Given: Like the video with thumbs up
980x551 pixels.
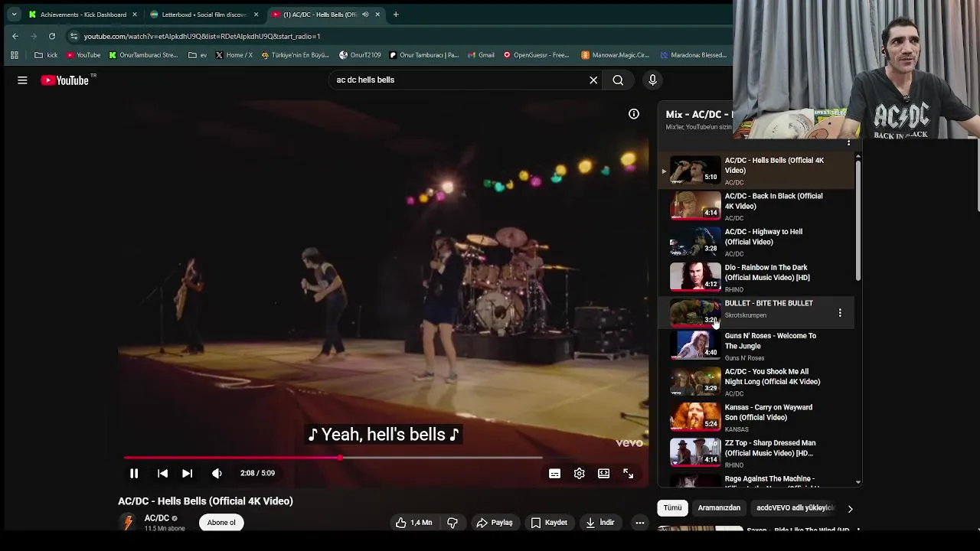Looking at the screenshot, I should [x=413, y=523].
